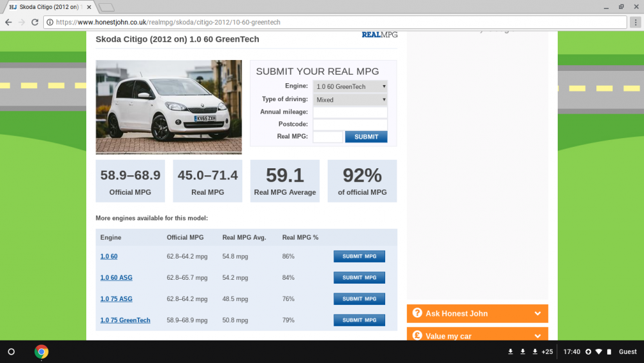Launch Chrome from the shelf
The image size is (644, 363).
point(41,352)
